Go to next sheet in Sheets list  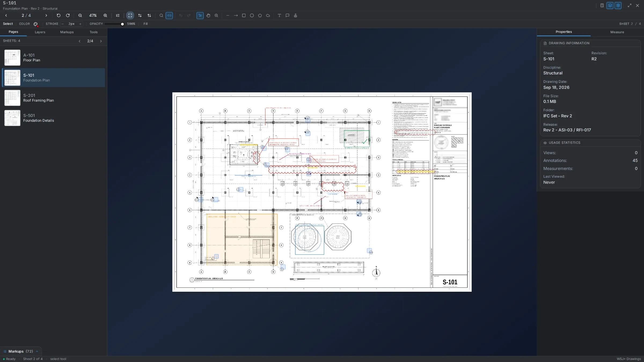(x=101, y=41)
